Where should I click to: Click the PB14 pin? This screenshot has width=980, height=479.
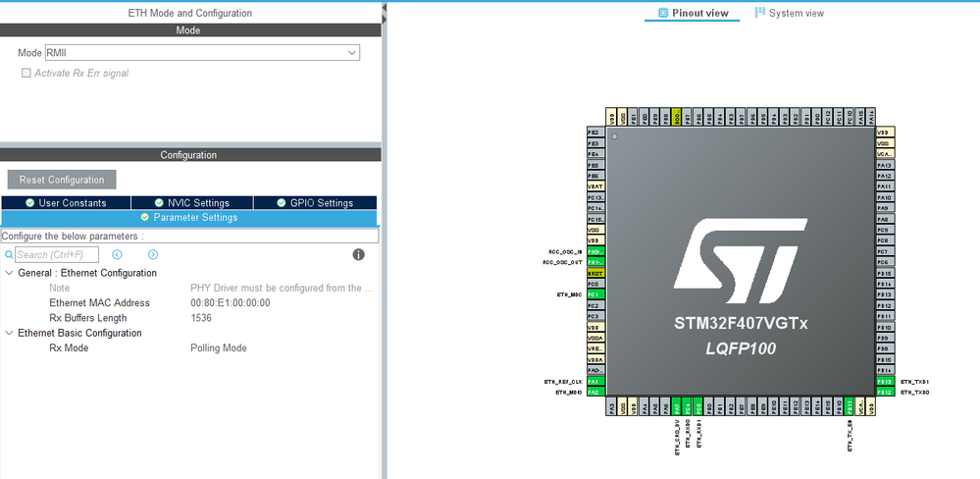pos(886,371)
